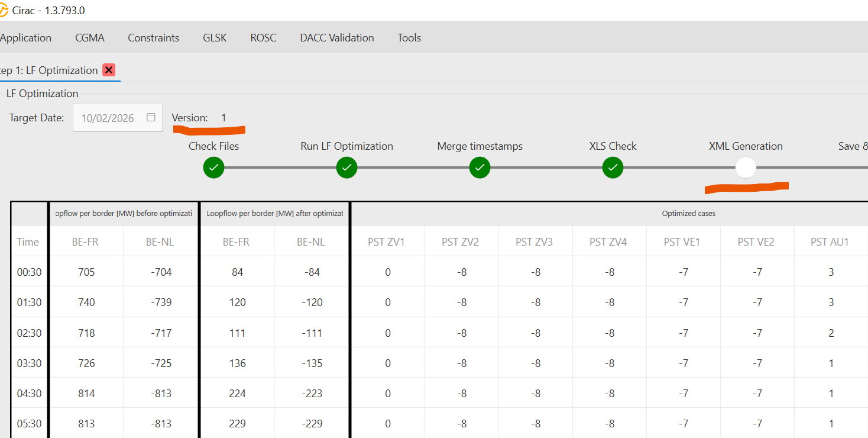Click the PST ZV1 column header
This screenshot has height=438, width=868.
pyautogui.click(x=387, y=241)
